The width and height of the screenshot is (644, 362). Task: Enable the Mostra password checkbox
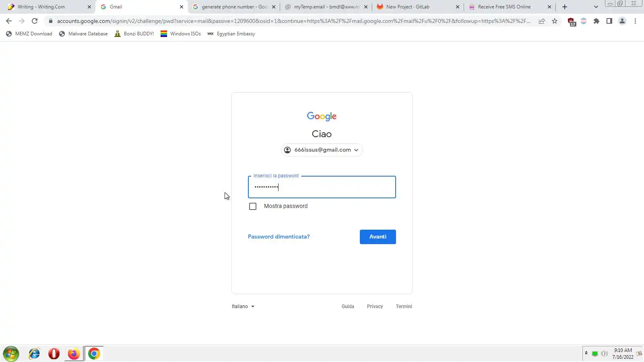(x=253, y=206)
